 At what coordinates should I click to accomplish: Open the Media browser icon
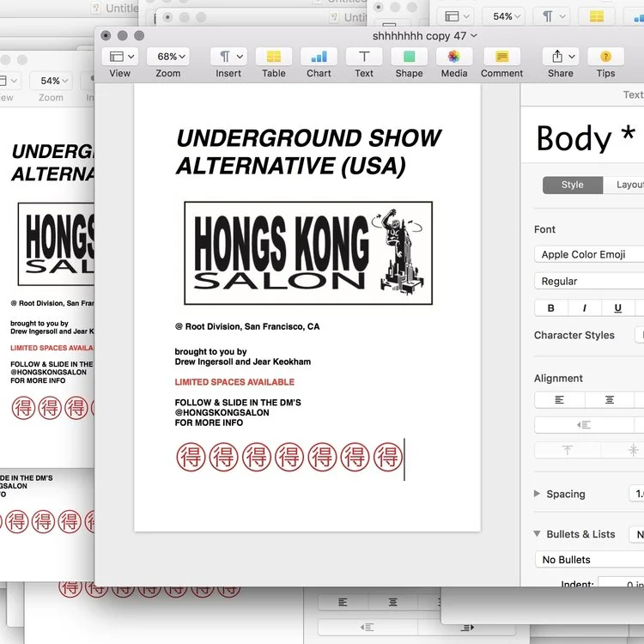(454, 57)
